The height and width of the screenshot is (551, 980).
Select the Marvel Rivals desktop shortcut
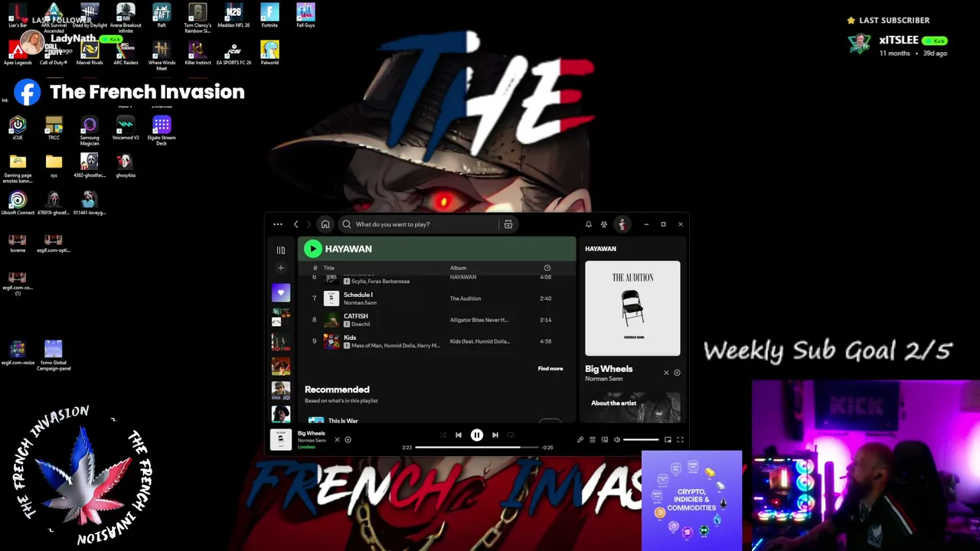click(90, 54)
